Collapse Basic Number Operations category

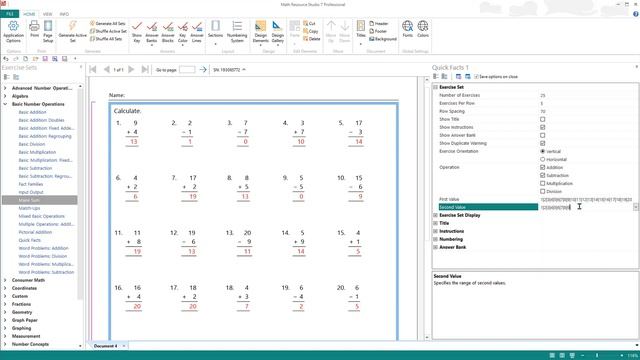click(5, 104)
